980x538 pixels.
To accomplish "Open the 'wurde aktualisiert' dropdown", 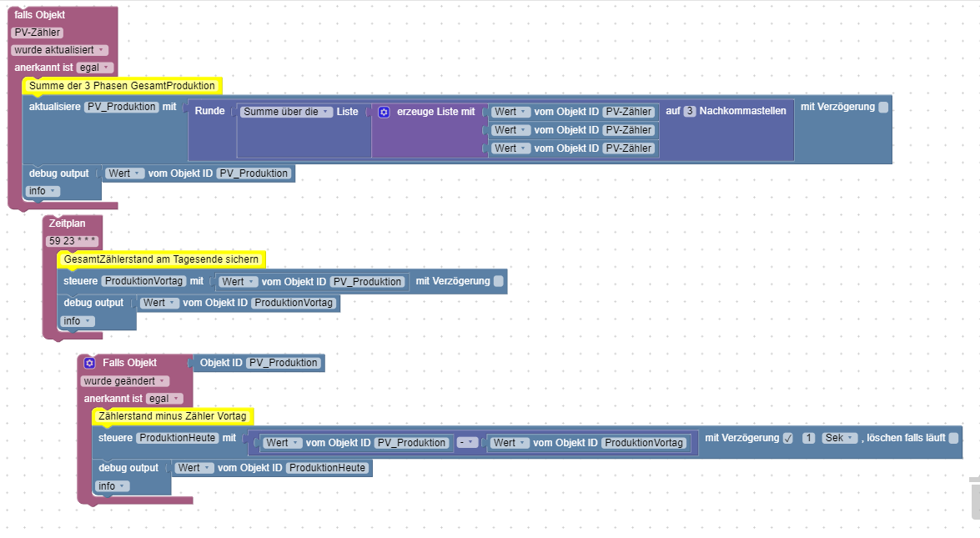I will click(x=59, y=50).
